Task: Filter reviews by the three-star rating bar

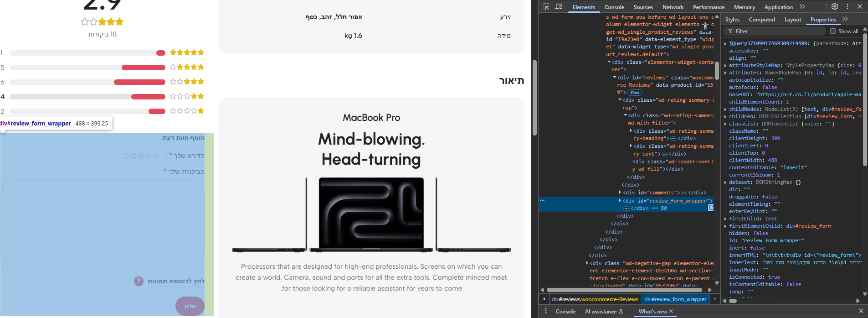Action: pos(87,82)
